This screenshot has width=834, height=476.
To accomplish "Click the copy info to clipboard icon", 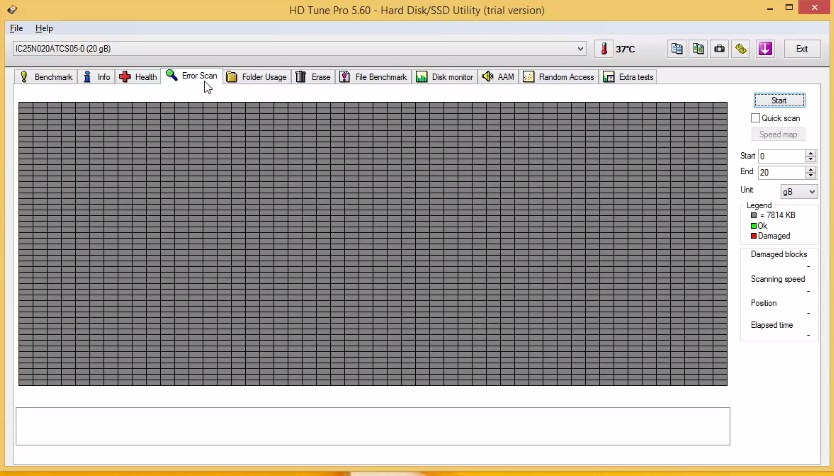I will coord(677,49).
